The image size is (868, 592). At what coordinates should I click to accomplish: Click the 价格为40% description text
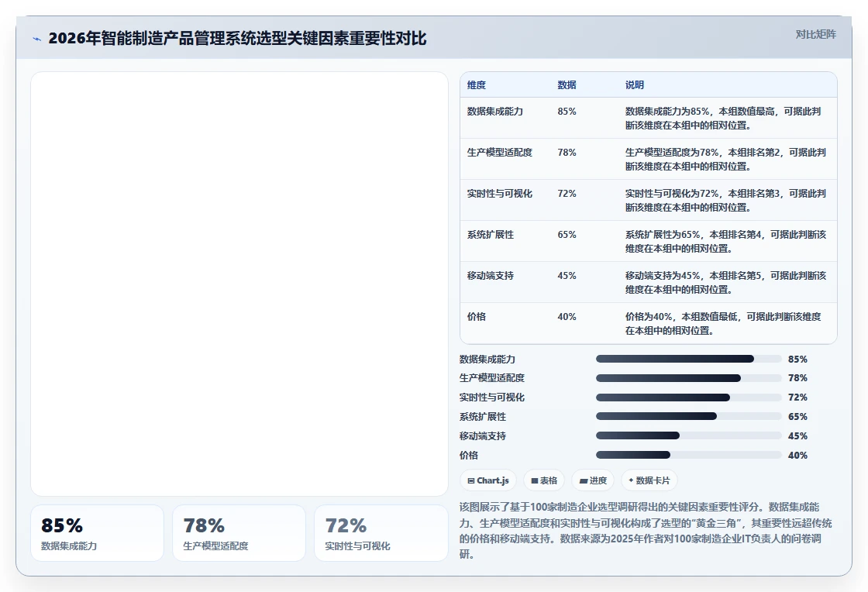coord(723,324)
